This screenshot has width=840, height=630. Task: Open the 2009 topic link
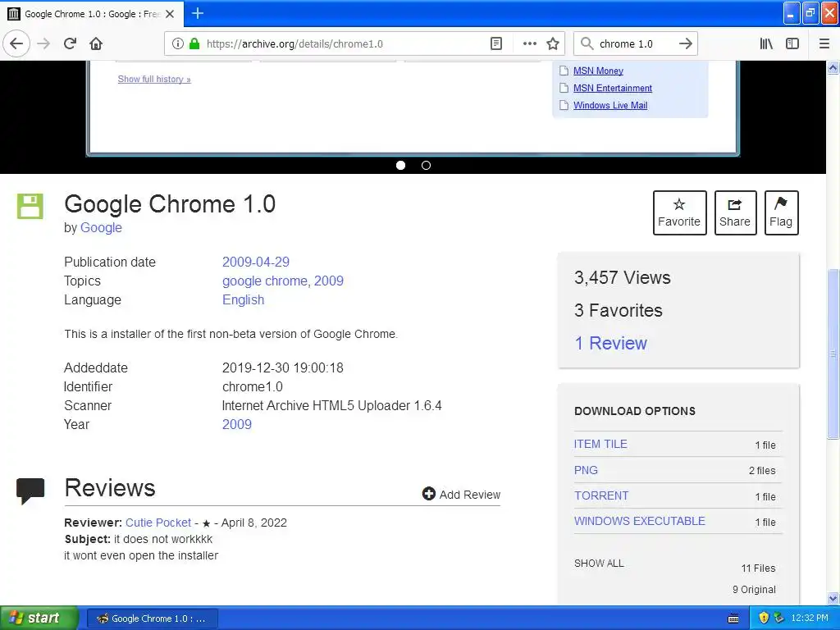click(x=328, y=281)
